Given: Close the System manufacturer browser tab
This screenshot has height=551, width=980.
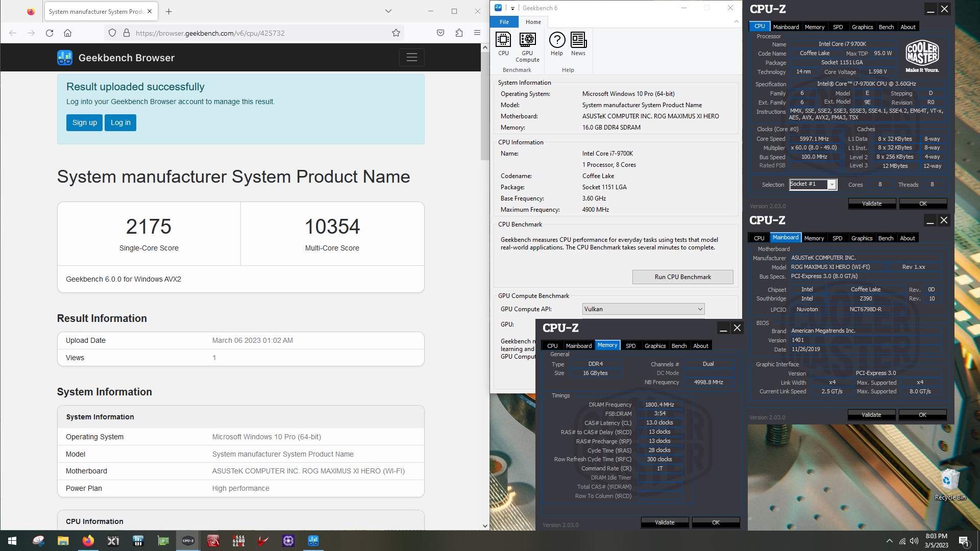Looking at the screenshot, I should pos(150,11).
